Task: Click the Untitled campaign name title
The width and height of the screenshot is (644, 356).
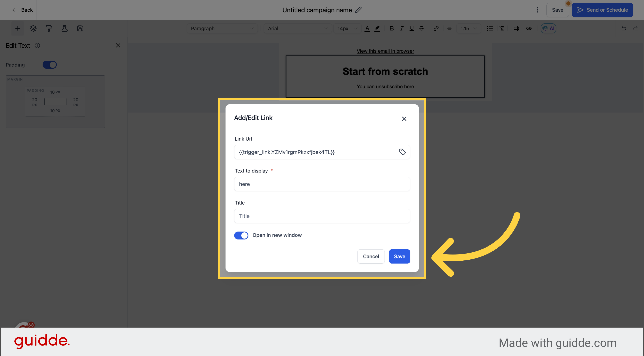Action: (317, 10)
